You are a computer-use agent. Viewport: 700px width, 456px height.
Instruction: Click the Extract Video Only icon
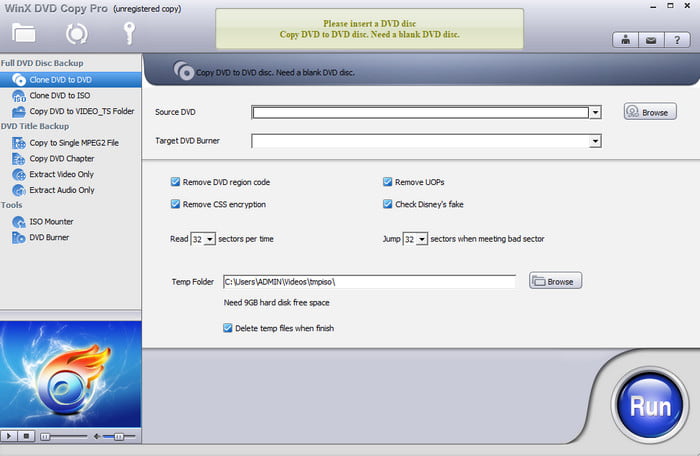(x=19, y=174)
